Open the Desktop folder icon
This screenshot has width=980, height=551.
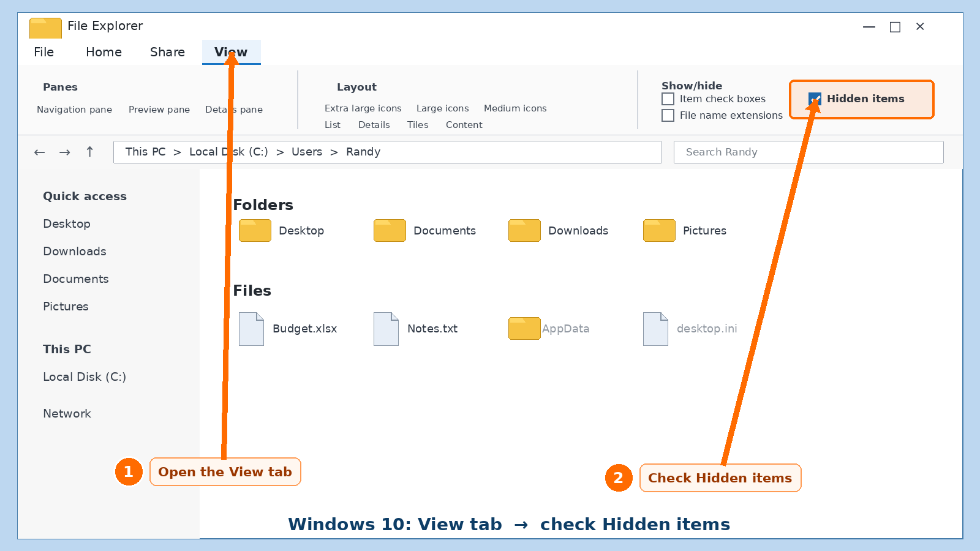click(255, 230)
